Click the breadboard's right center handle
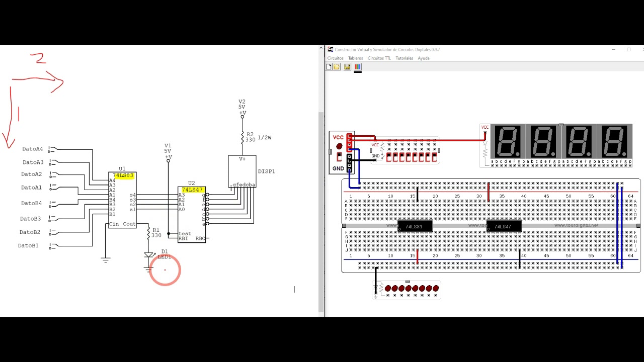 [638, 226]
